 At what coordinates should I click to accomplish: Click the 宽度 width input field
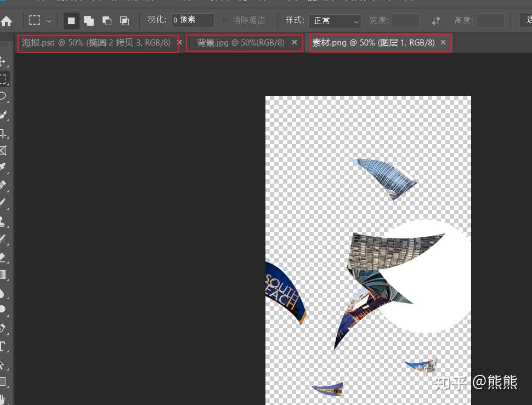[x=405, y=20]
